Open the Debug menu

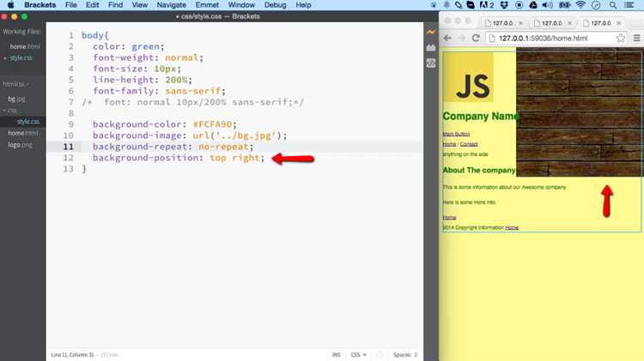275,5
